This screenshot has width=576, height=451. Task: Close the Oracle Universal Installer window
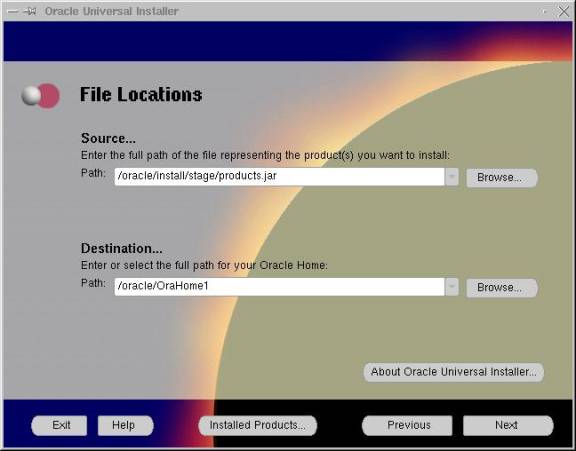[x=564, y=11]
